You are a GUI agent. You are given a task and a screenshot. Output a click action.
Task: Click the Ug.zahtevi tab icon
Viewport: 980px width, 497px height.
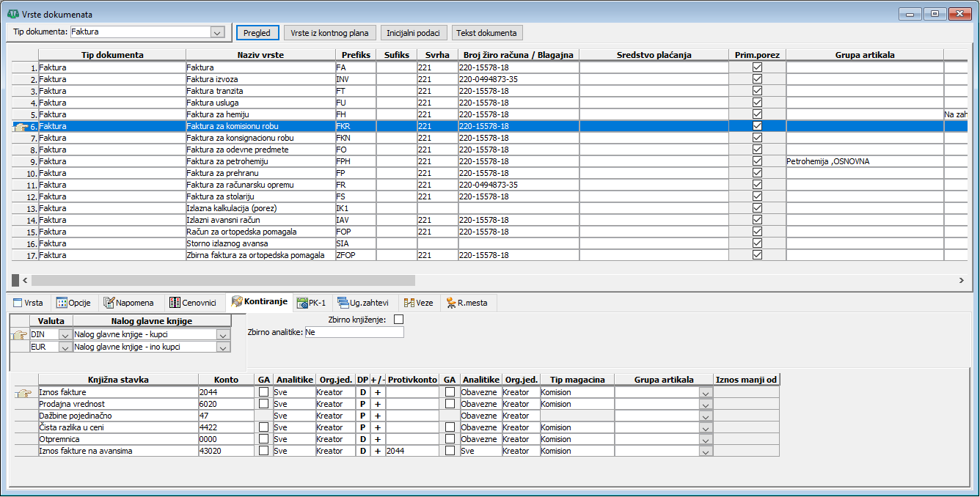click(x=343, y=303)
